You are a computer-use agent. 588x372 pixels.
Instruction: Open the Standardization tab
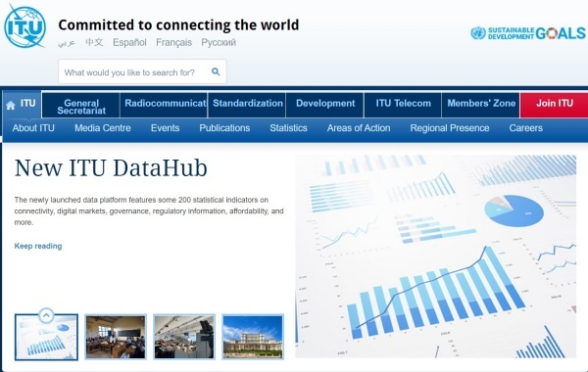pos(248,104)
